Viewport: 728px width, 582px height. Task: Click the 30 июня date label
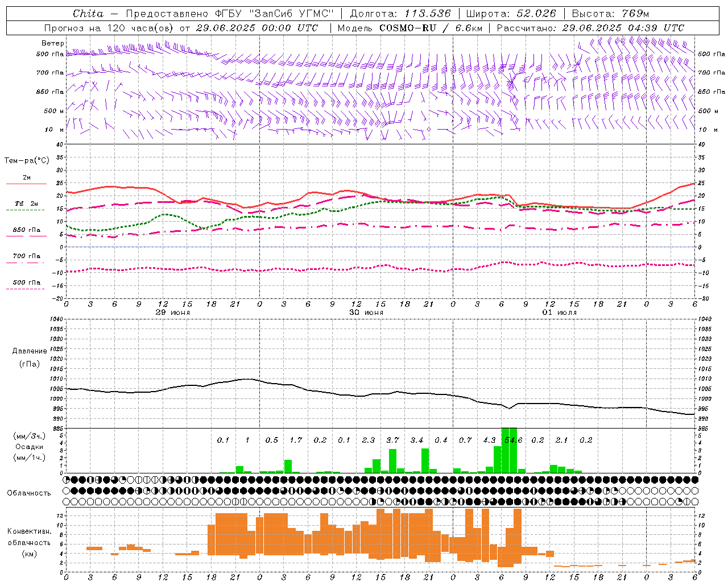366,313
